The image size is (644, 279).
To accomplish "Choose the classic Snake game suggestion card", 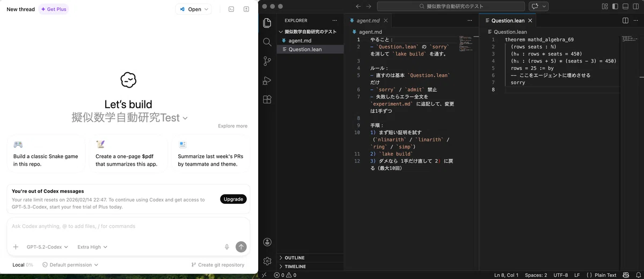I will 46,154.
